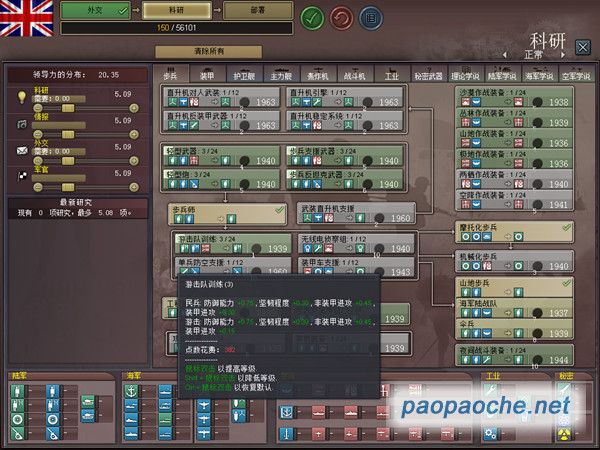Click left arrow next to 正常
The image size is (600, 450).
tap(505, 55)
